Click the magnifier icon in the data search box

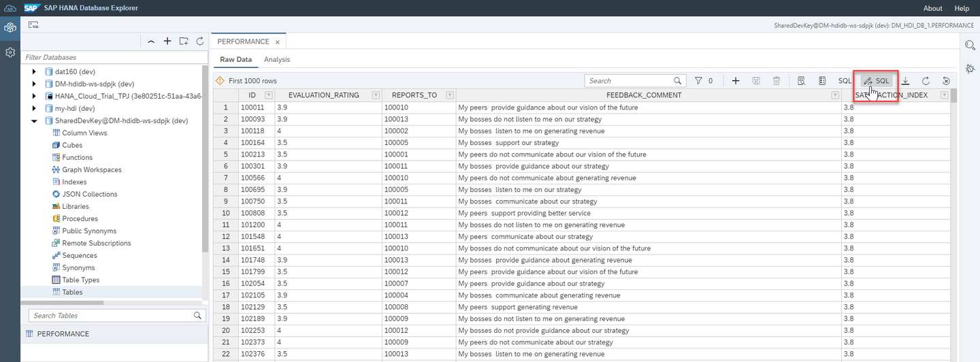677,80
